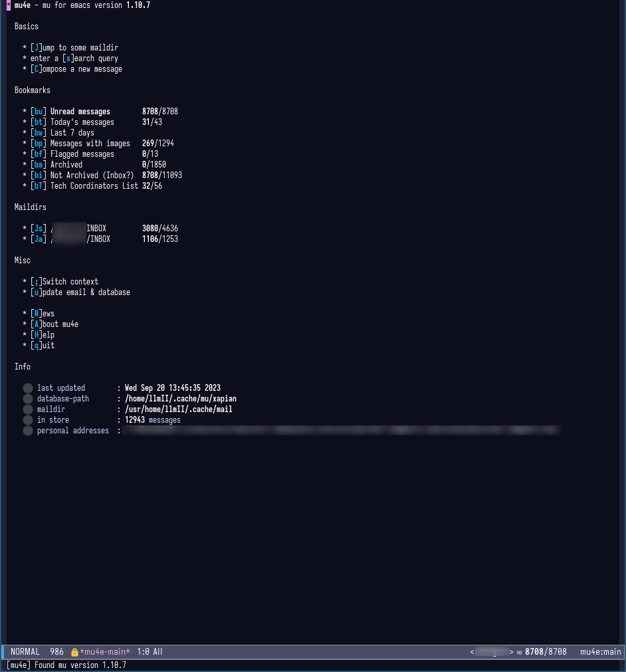Click the bullet icon beside maildir info
This screenshot has height=672, width=626.
coord(27,409)
